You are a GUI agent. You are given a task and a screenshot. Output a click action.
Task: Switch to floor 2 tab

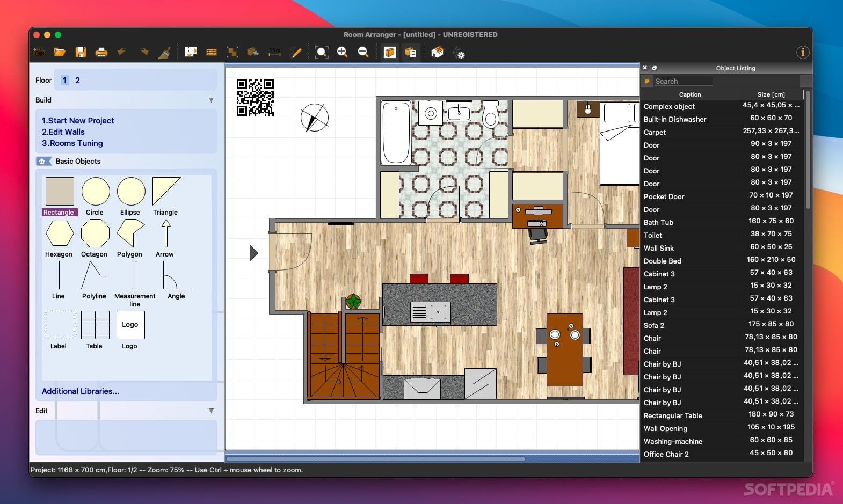coord(77,80)
